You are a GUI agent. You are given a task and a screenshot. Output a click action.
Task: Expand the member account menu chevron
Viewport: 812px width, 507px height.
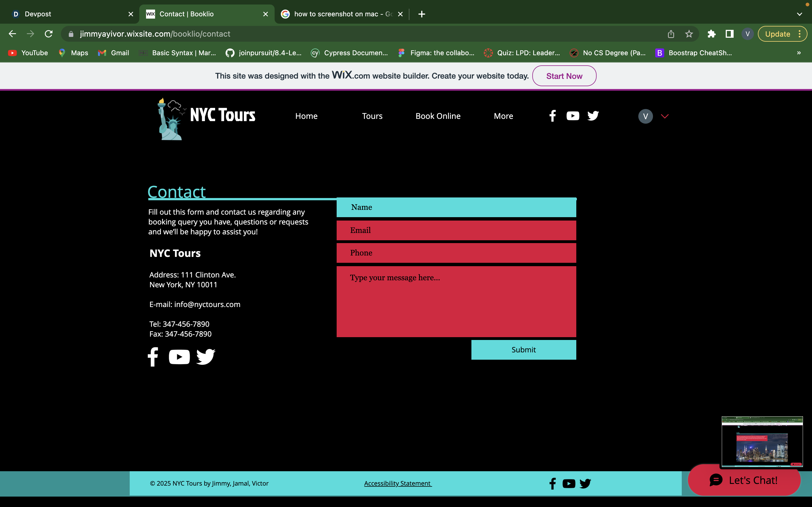[x=665, y=116]
